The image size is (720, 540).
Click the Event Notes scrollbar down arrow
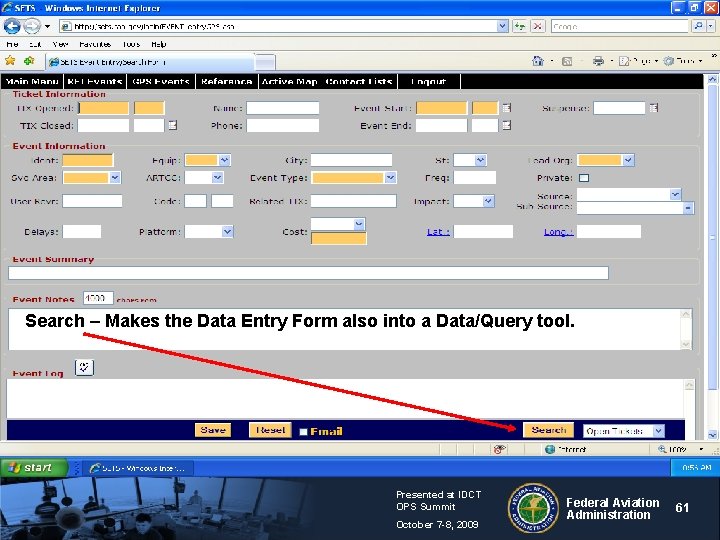686,344
